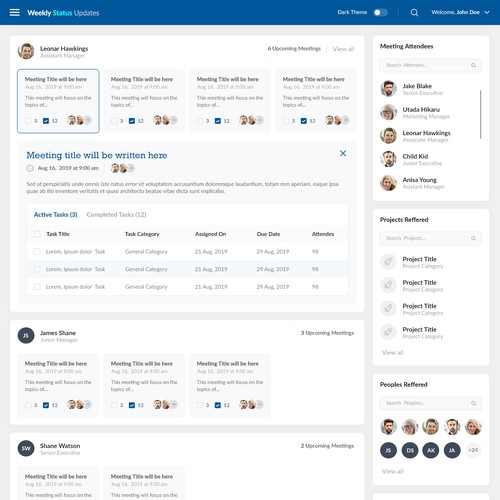Viewport: 500px width, 500px height.
Task: Click the Meeting Attendees list scrollbar
Action: [x=480, y=114]
